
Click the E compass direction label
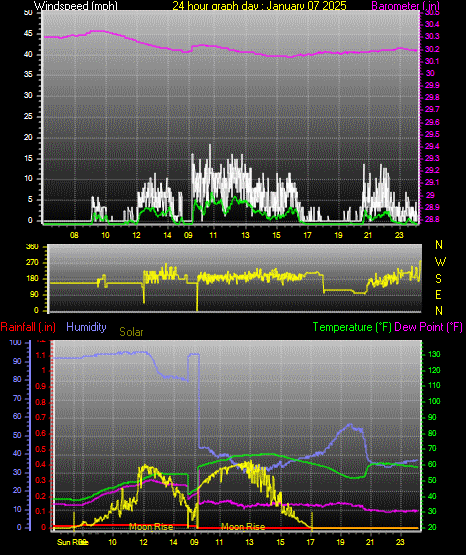pyautogui.click(x=438, y=294)
